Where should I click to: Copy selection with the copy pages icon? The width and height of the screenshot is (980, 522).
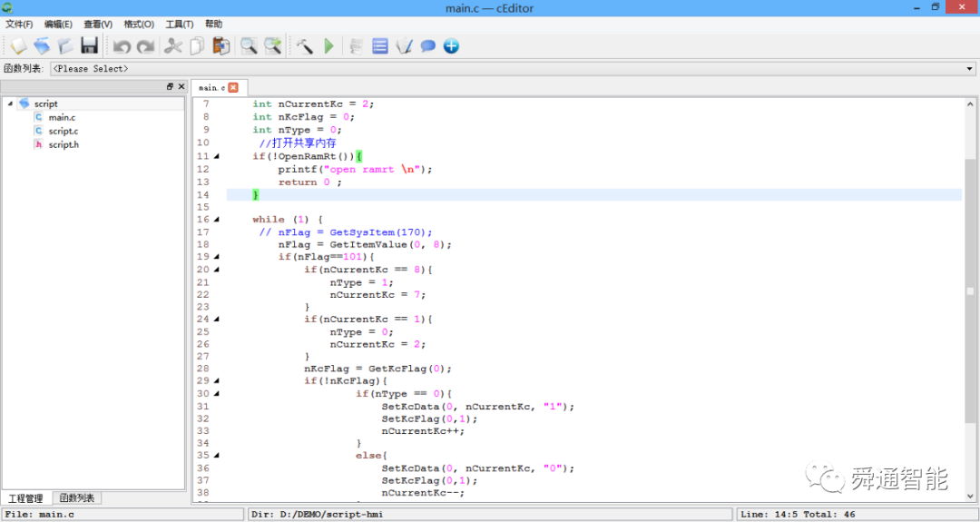[197, 45]
